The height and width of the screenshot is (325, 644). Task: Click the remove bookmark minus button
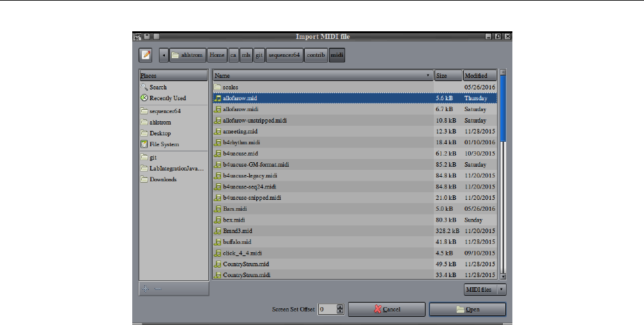click(158, 289)
